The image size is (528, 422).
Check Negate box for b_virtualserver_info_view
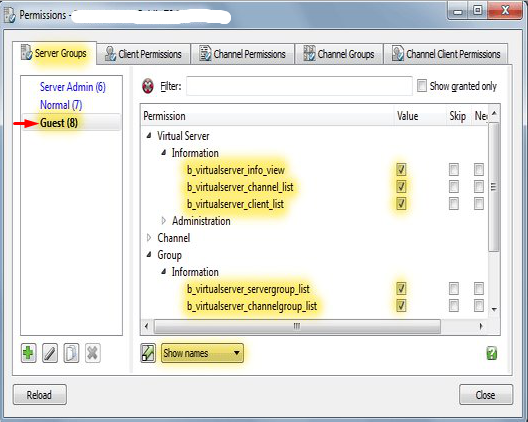[479, 169]
